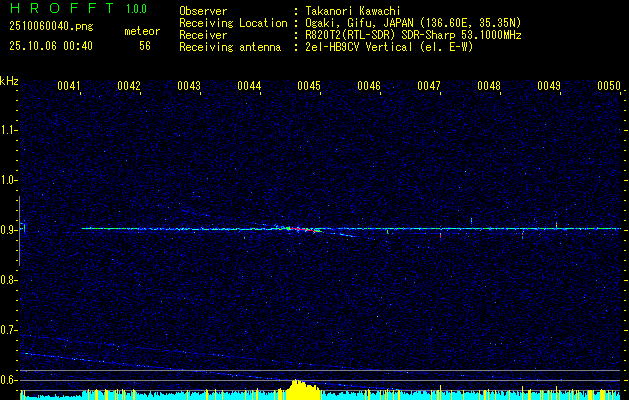The width and height of the screenshot is (629, 400).
Task: Select the 0045 time marker
Action: coord(309,87)
